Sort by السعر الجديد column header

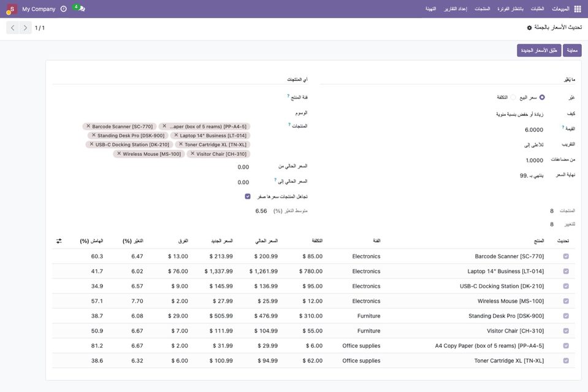pos(221,241)
